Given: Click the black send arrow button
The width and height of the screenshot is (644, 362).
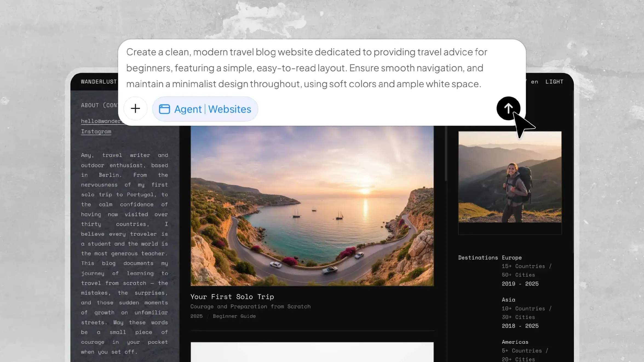Looking at the screenshot, I should 508,108.
